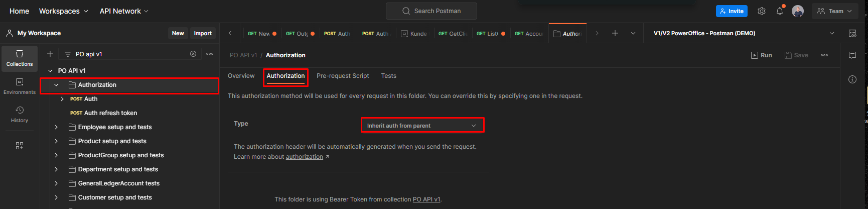Open the authorization learn more link
Image resolution: width=868 pixels, height=209 pixels.
coord(305,157)
